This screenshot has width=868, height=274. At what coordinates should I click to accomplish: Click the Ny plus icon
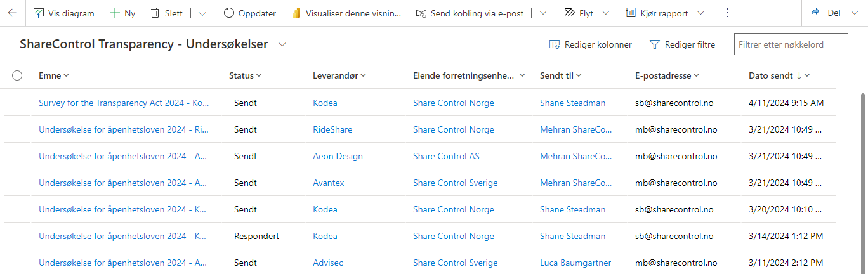(115, 13)
